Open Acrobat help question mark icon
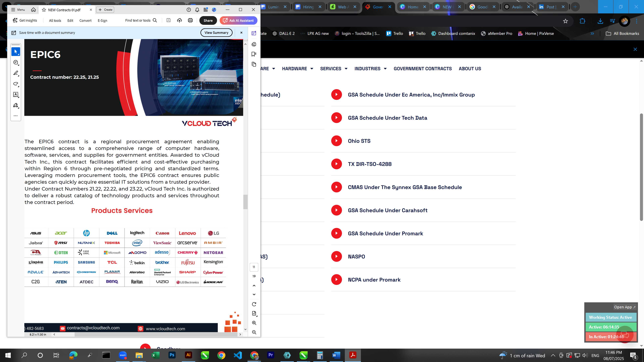This screenshot has height=362, width=644. (x=189, y=10)
